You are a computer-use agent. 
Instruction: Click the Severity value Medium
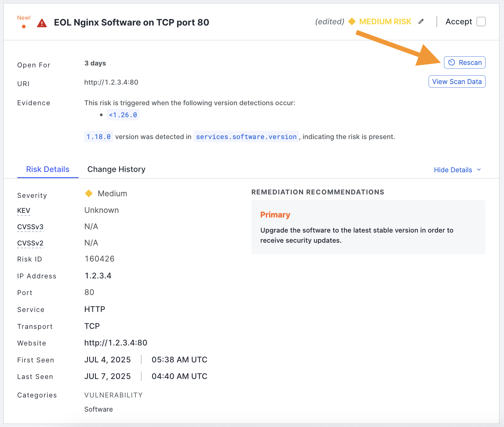click(x=112, y=194)
